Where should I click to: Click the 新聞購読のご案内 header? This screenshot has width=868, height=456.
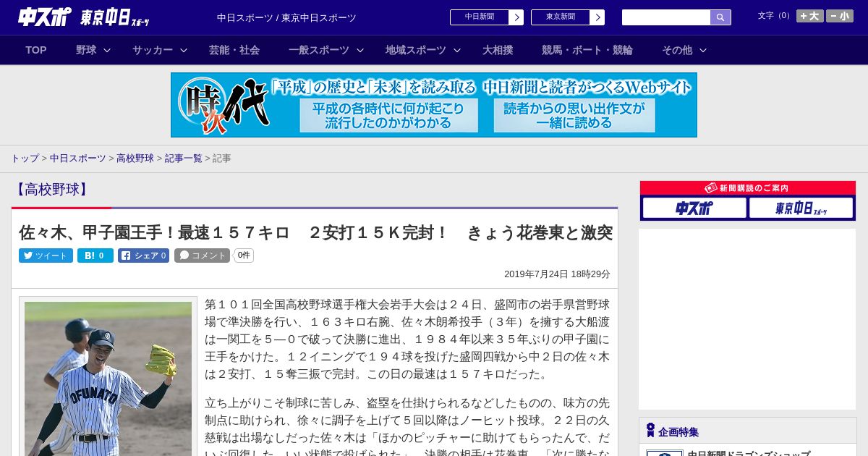click(x=748, y=188)
